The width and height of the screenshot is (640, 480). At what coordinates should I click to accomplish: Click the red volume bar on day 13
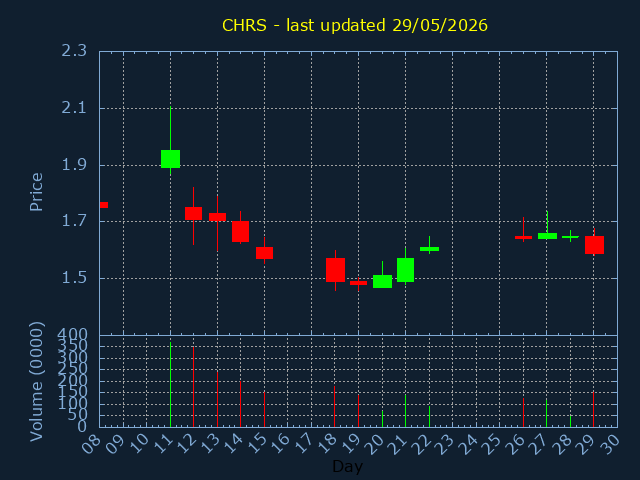coord(218,399)
